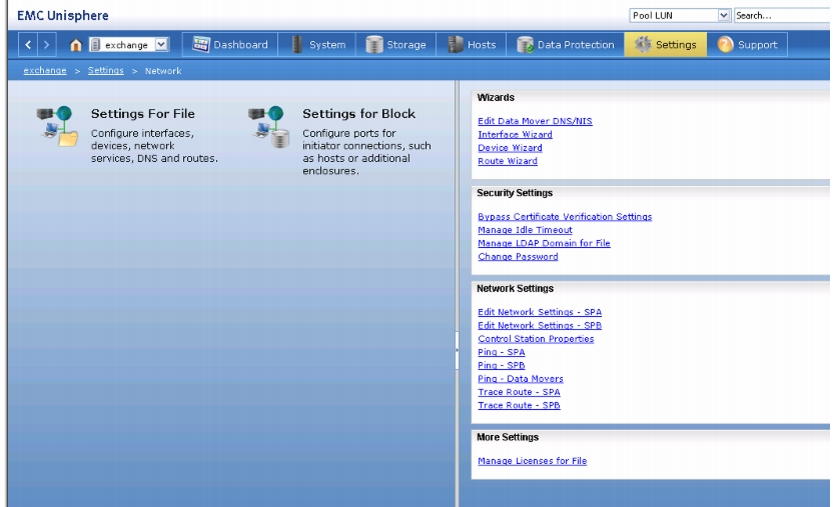This screenshot has width=837, height=507.
Task: Go forward with the right arrow navigation button
Action: 46,45
